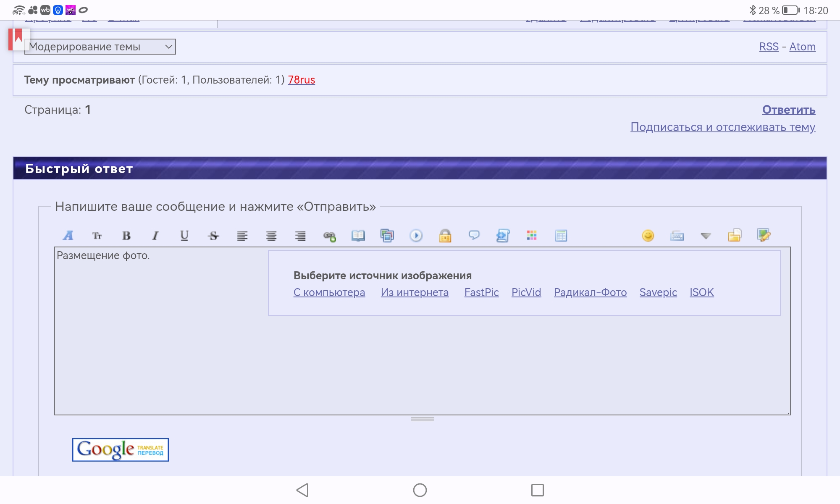The width and height of the screenshot is (840, 504).
Task: Apply strikethrough text formatting
Action: 213,236
